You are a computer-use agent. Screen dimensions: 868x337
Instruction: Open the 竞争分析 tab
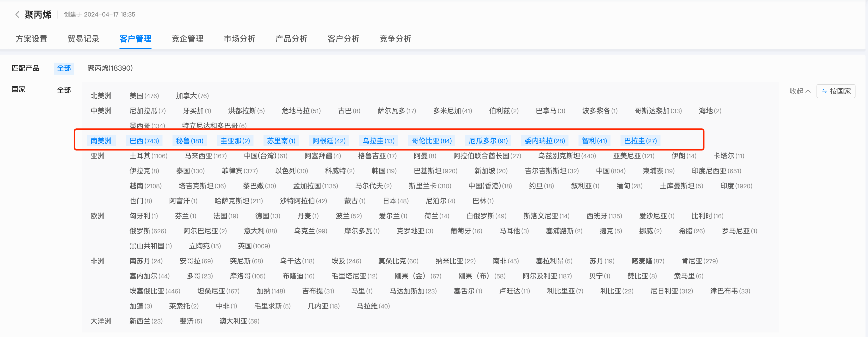(395, 39)
